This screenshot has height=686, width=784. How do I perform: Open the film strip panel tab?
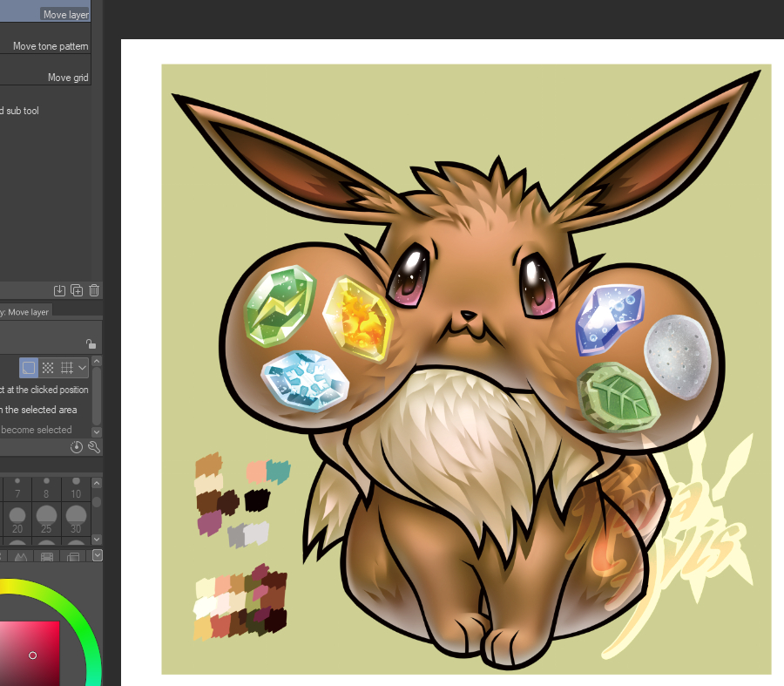coord(46,556)
